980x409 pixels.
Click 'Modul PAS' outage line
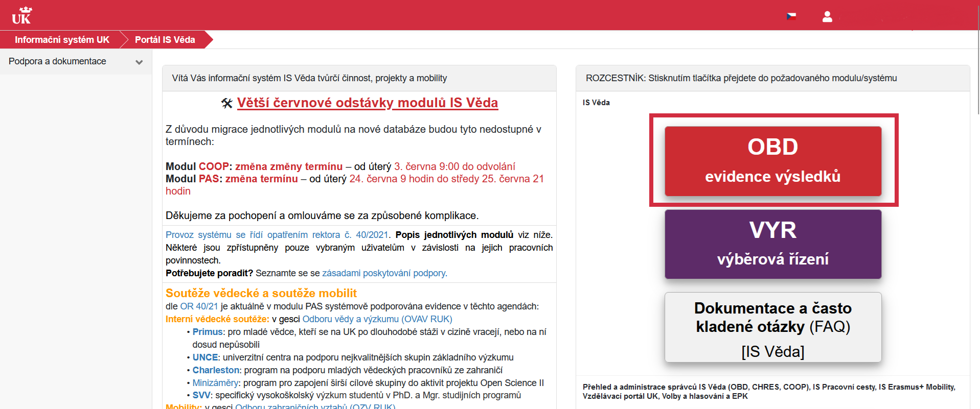(355, 185)
